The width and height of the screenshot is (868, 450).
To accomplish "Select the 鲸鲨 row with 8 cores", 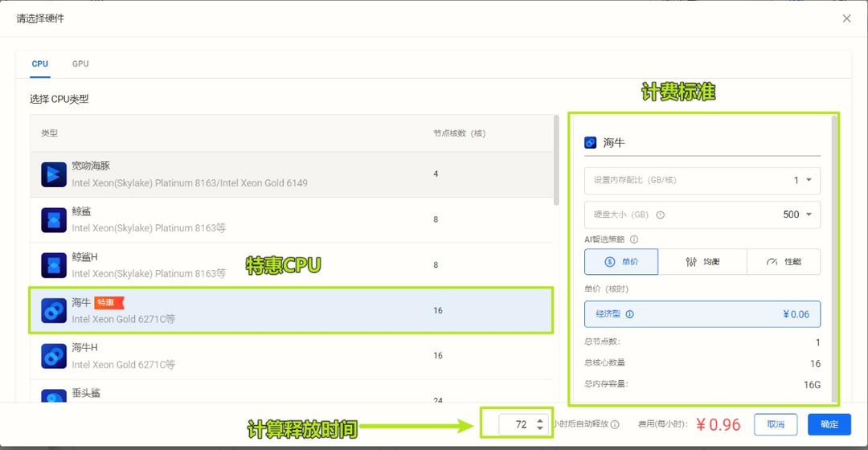I will point(292,219).
